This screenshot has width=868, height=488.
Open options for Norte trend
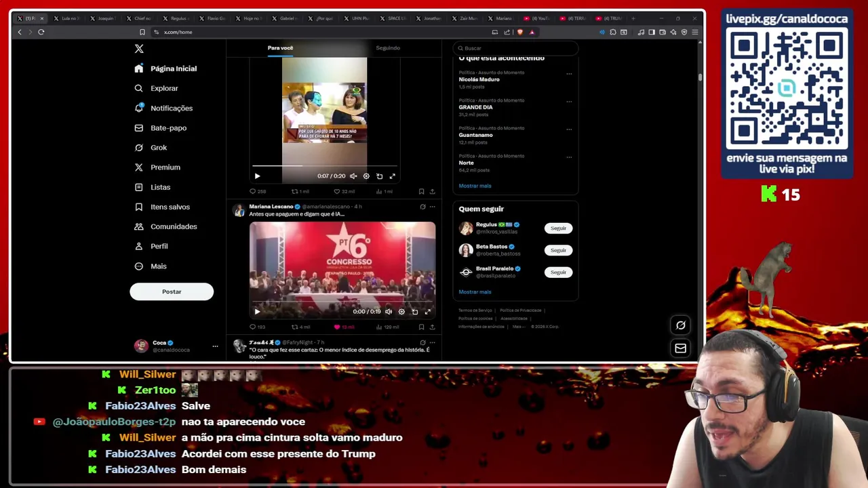[x=569, y=157]
